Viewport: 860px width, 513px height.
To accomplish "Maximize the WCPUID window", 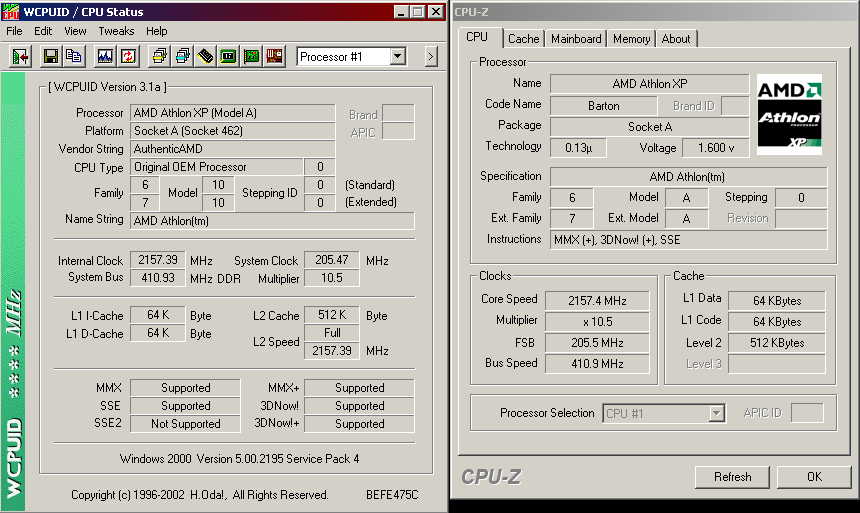I will click(x=417, y=12).
